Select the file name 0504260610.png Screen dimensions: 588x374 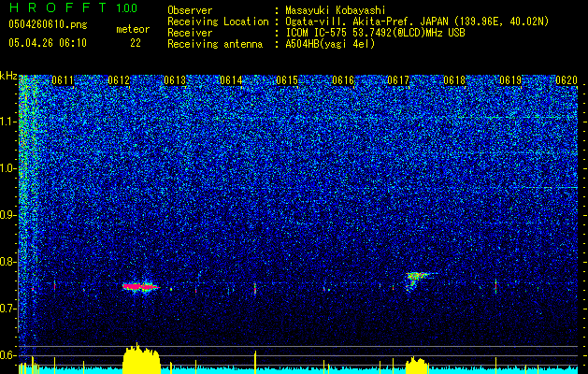[48, 24]
